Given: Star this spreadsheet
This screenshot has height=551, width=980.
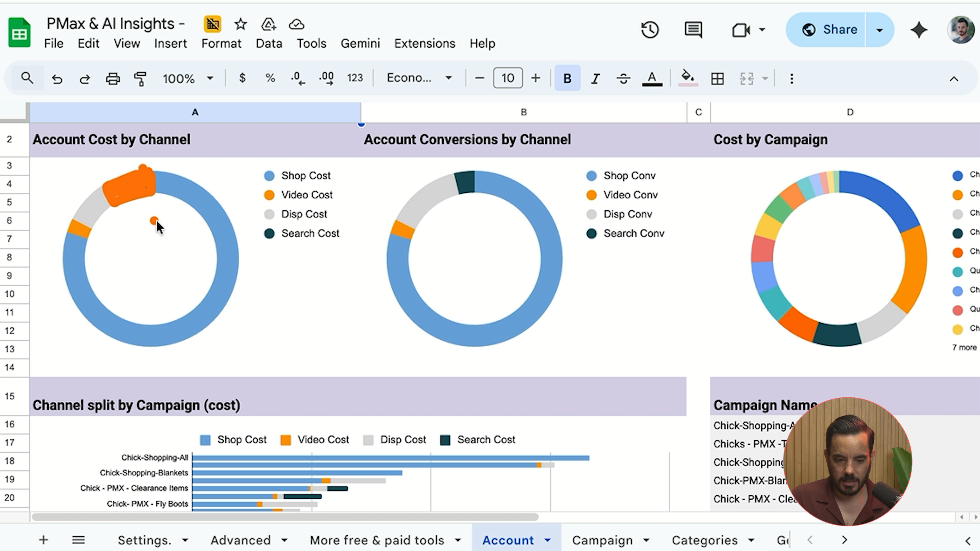Looking at the screenshot, I should tap(240, 24).
